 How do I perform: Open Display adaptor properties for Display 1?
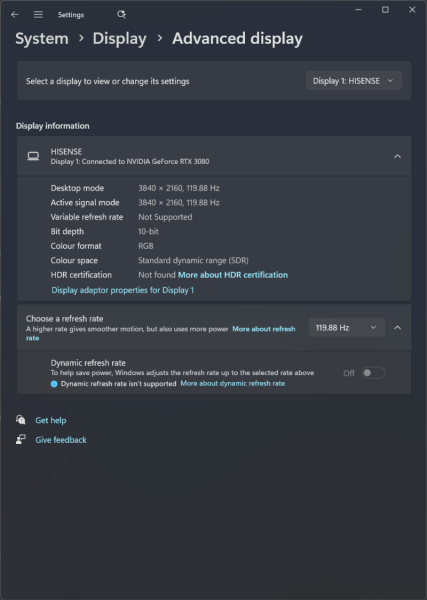122,290
